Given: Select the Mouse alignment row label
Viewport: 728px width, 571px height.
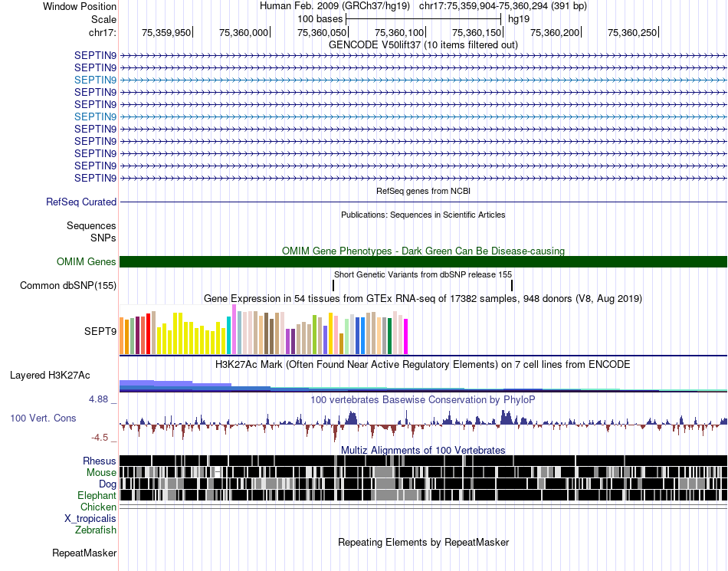Looking at the screenshot, I should [101, 473].
